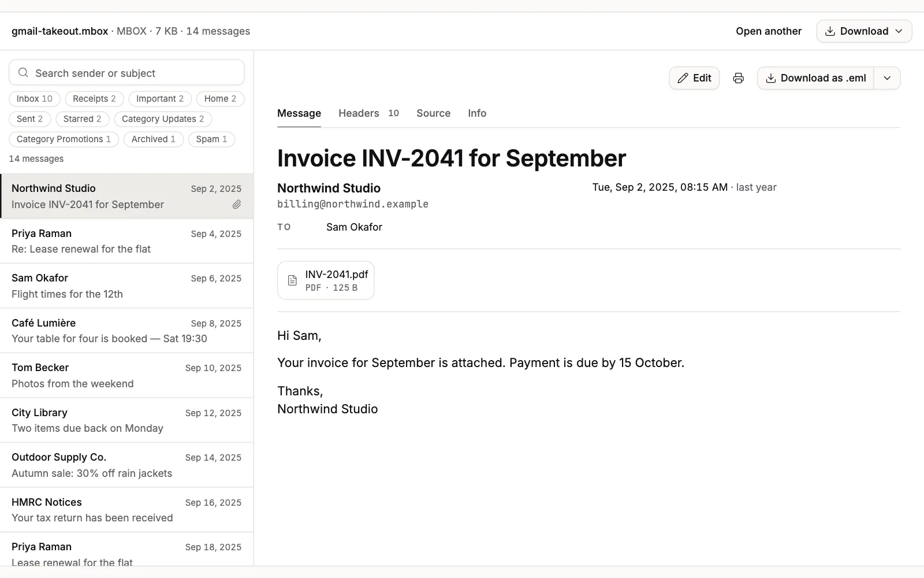Click the magnifier icon in search box
The height and width of the screenshot is (578, 924).
click(23, 73)
